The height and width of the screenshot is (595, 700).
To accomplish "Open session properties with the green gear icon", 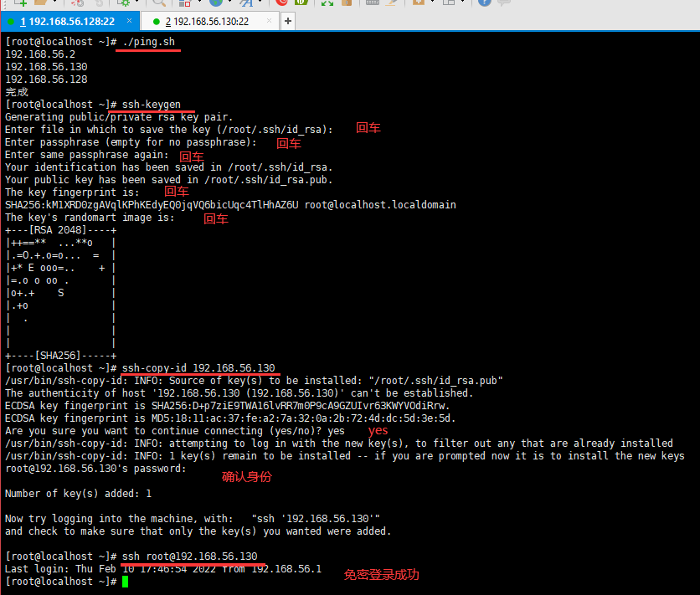I will 125,3.
